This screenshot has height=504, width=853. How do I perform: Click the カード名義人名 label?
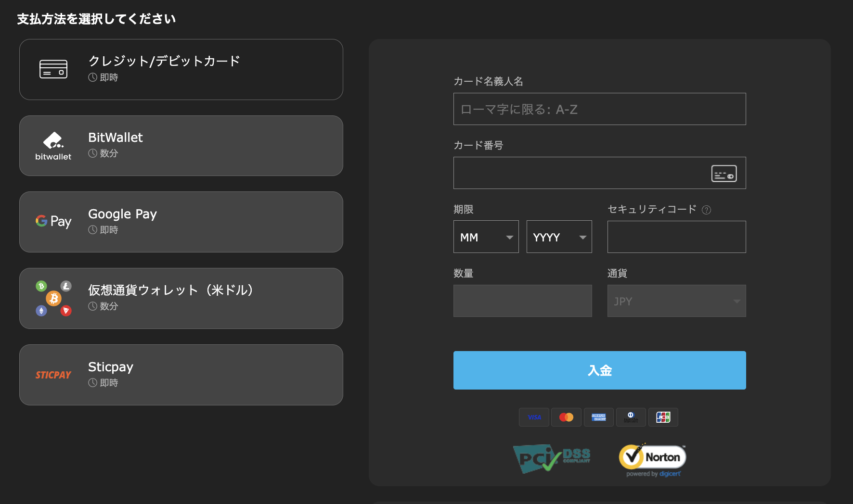point(489,81)
